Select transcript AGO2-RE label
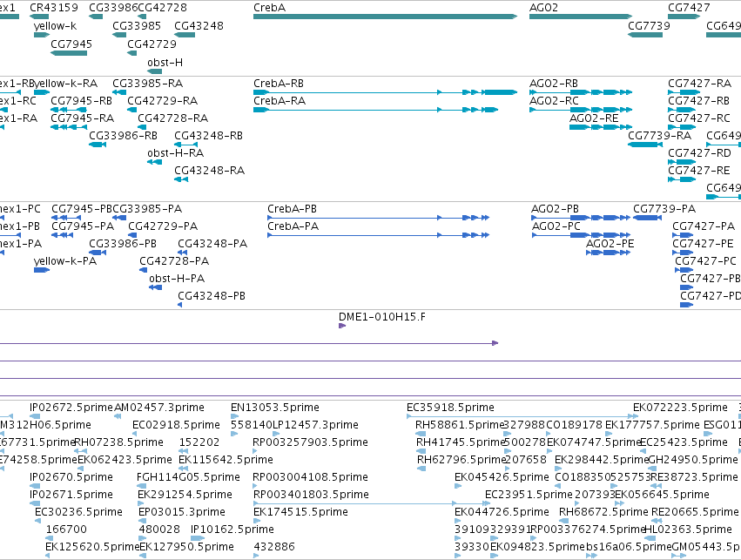Image resolution: width=741 pixels, height=560 pixels. click(x=594, y=118)
